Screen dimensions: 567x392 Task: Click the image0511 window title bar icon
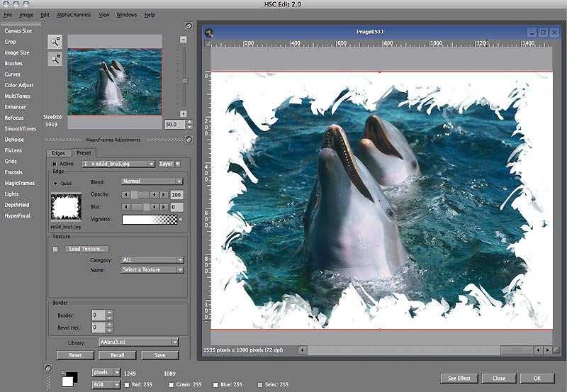tap(209, 33)
